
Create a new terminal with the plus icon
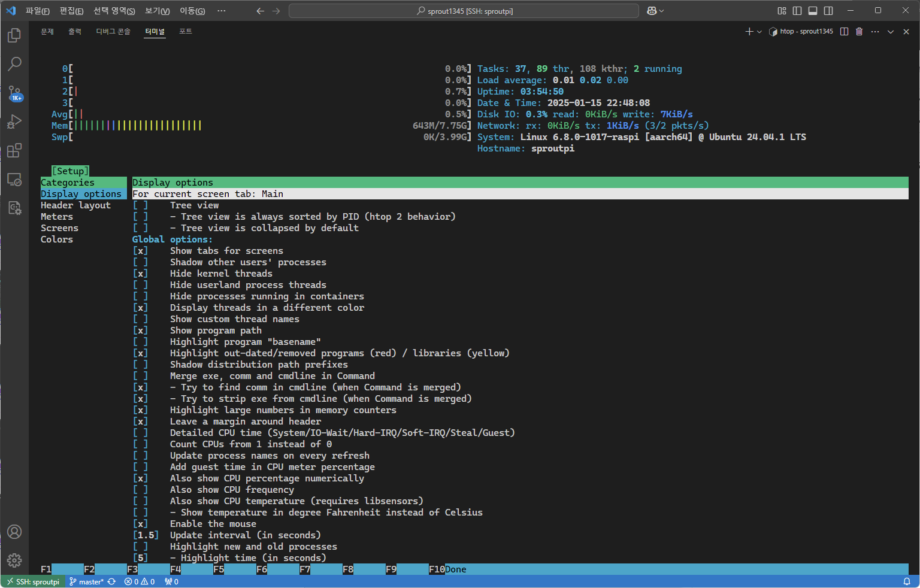pyautogui.click(x=749, y=32)
